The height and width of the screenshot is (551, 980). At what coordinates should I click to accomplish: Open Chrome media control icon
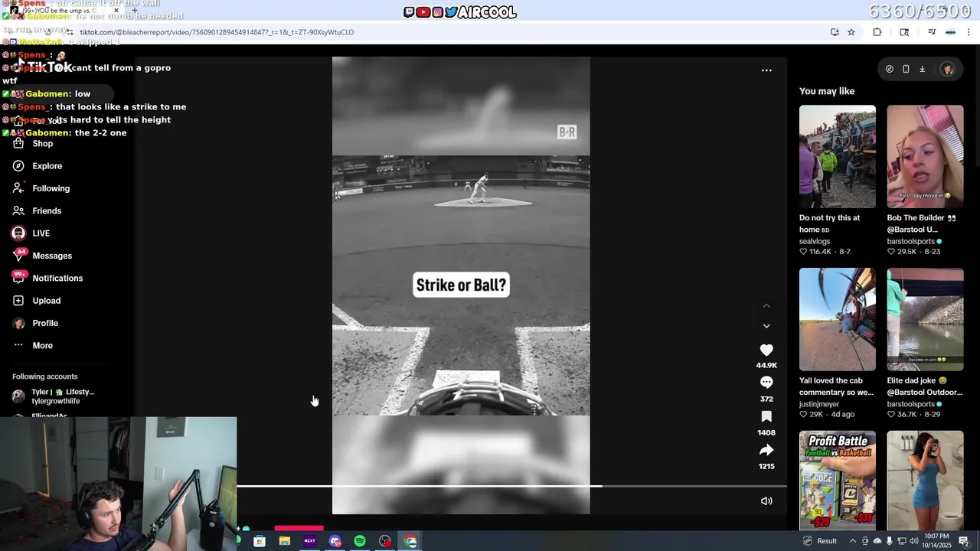932,32
